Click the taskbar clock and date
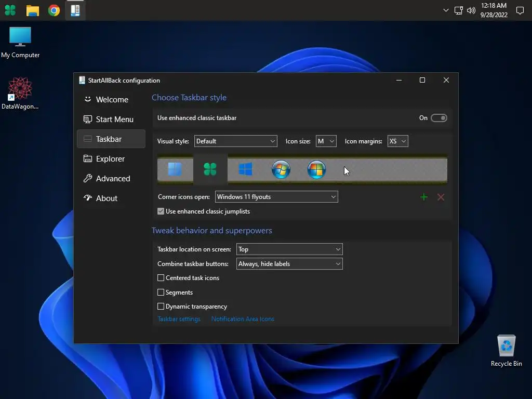This screenshot has height=399, width=532. [x=494, y=10]
